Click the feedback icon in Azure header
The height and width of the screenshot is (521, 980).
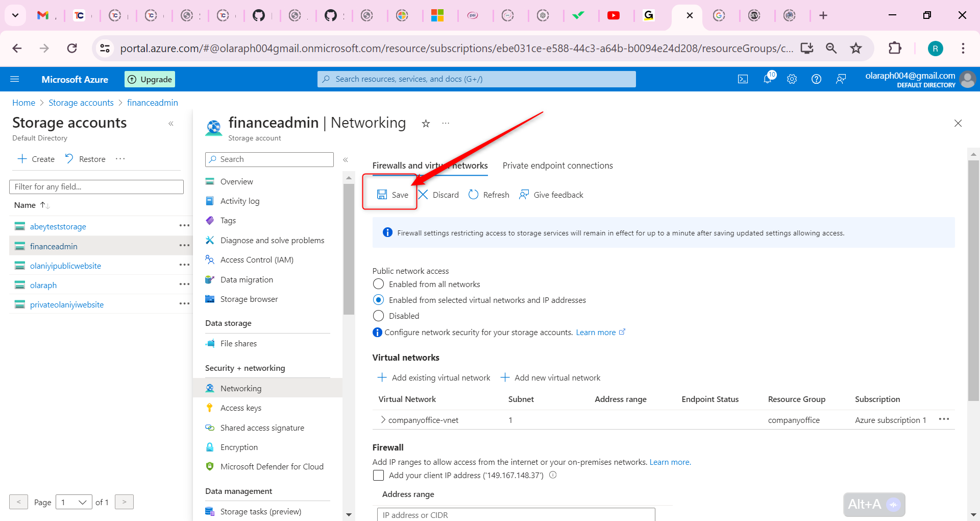[x=841, y=79]
